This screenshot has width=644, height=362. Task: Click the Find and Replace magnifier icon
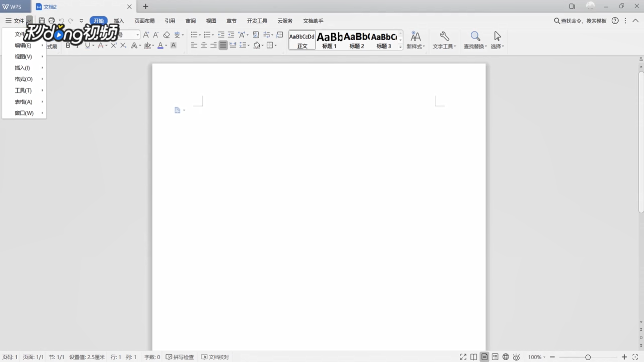point(475,36)
